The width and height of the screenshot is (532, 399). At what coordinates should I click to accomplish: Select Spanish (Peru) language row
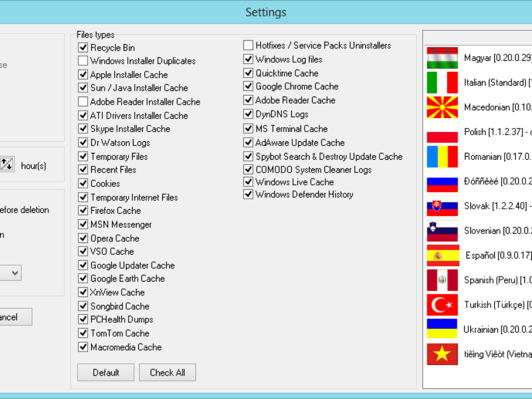click(478, 280)
